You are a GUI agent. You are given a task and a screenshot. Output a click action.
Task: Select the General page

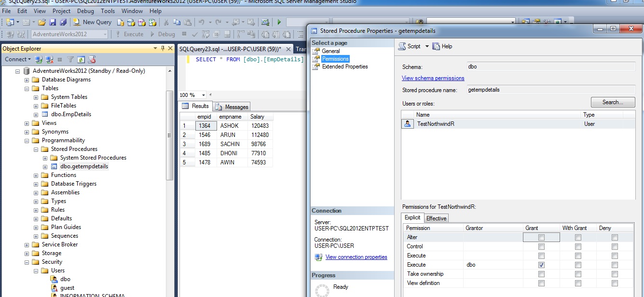pyautogui.click(x=331, y=51)
